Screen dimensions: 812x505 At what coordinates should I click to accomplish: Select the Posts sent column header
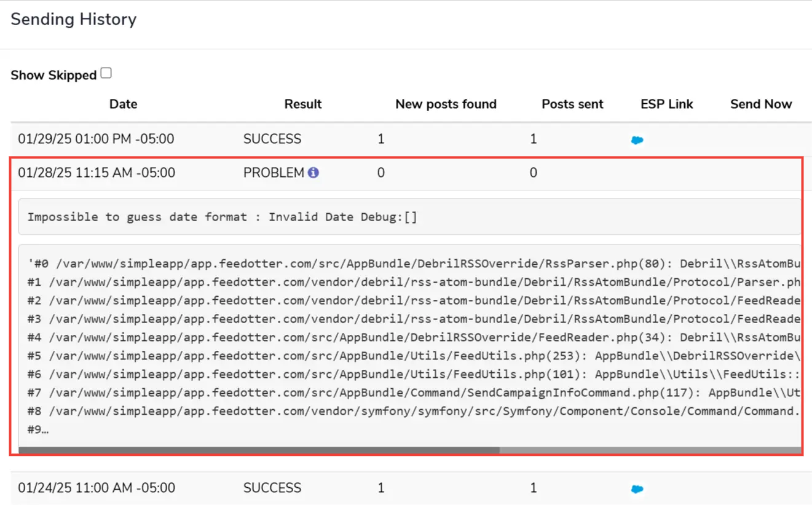[x=572, y=104]
